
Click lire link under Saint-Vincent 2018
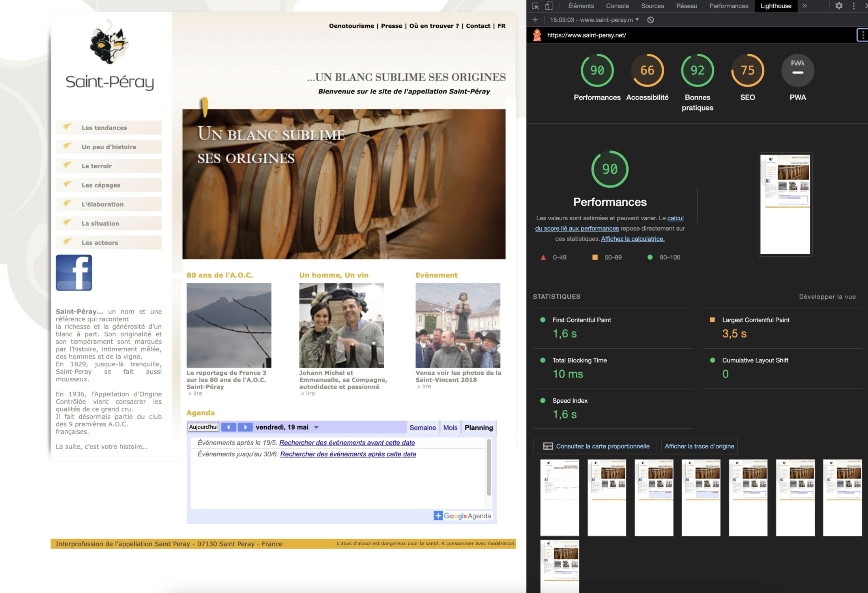point(424,386)
